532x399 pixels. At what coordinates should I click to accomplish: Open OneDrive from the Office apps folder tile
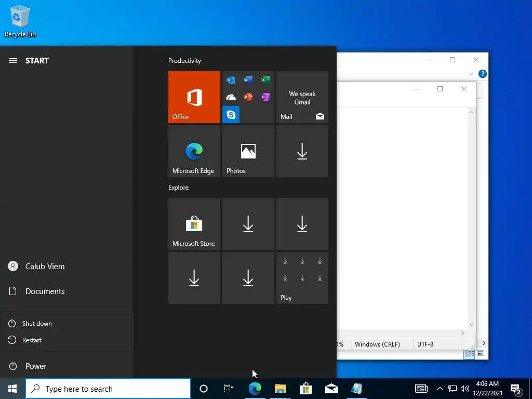[x=231, y=97]
